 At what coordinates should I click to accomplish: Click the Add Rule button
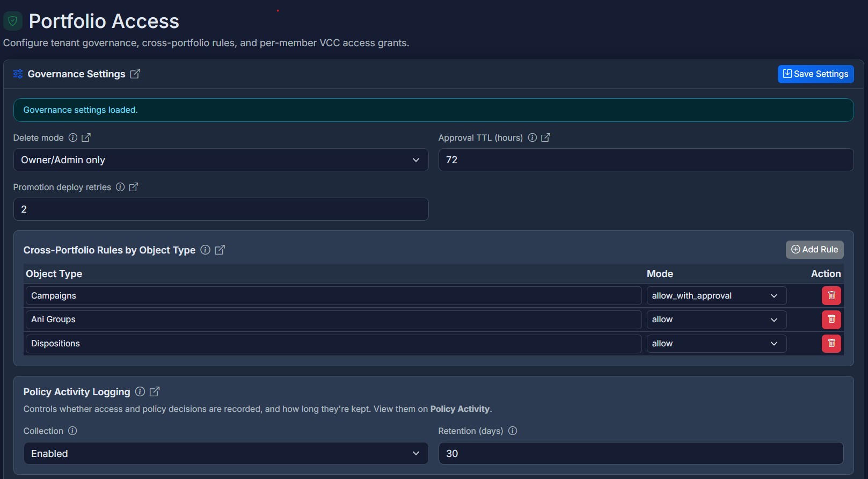[x=815, y=250]
